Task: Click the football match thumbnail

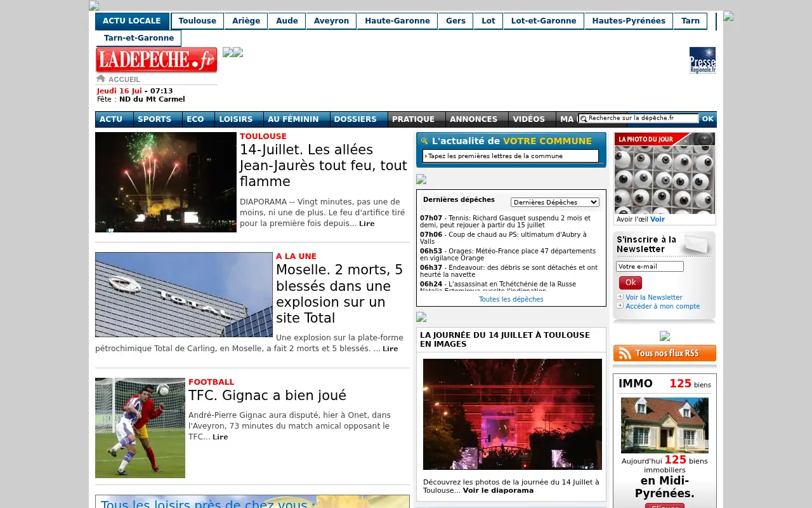Action: click(140, 428)
